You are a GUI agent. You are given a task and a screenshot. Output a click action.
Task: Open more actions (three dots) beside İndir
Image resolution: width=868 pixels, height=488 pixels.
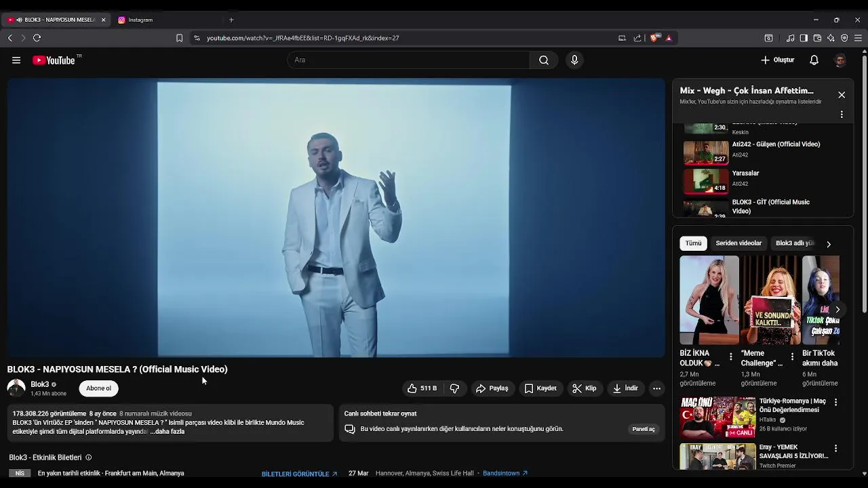click(656, 388)
